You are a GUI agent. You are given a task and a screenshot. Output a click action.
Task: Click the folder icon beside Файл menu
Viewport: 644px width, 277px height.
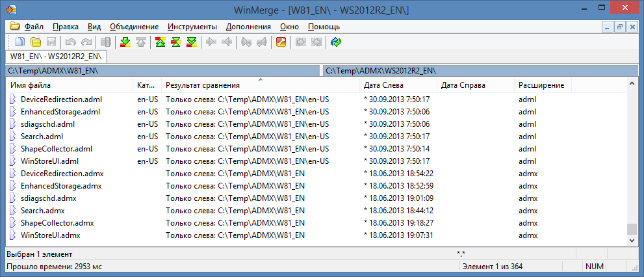tap(15, 27)
